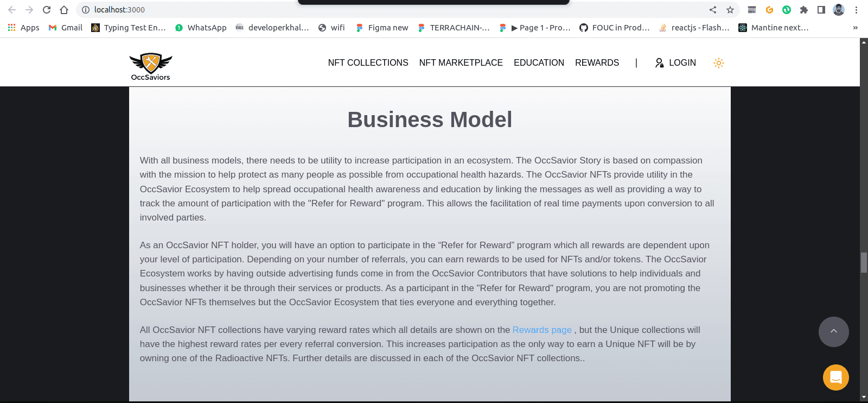The width and height of the screenshot is (868, 403).
Task: Open Apps bookmarks shortcut
Action: 23,28
